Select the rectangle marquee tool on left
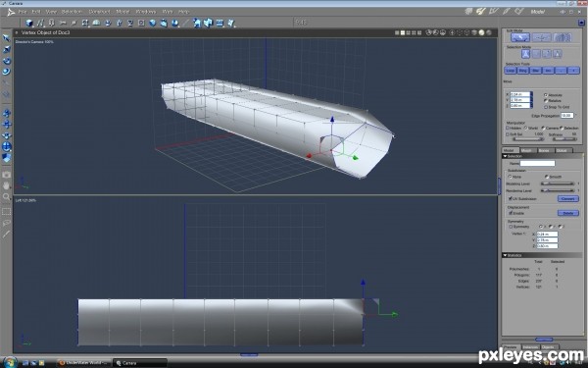Viewport: 588px width, 368px height. pos(7,212)
